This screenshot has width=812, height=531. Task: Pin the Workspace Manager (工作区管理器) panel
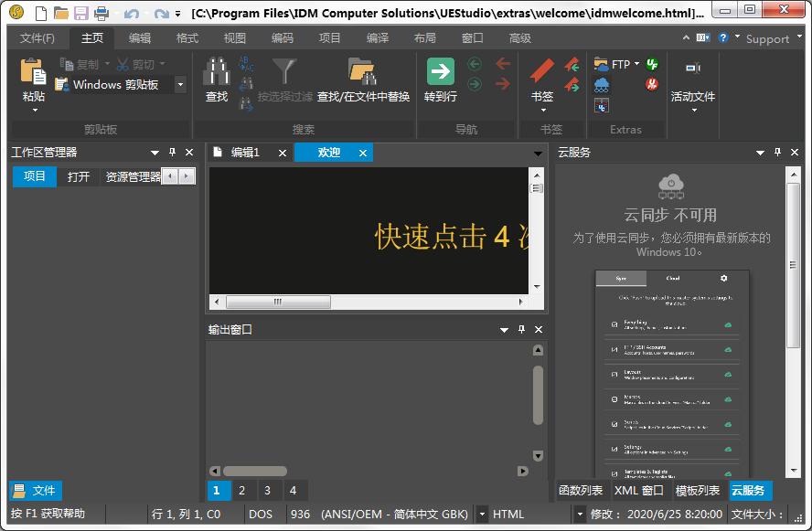pyautogui.click(x=172, y=153)
